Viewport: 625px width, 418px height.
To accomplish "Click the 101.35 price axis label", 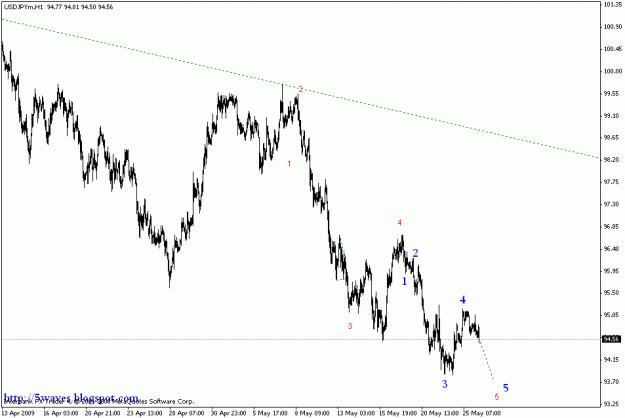I will (x=613, y=5).
